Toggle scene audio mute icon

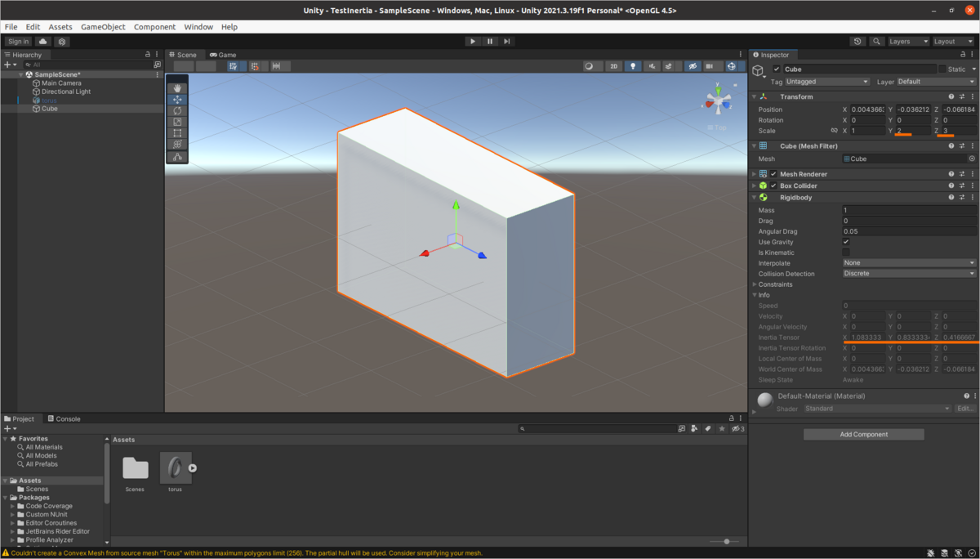652,66
